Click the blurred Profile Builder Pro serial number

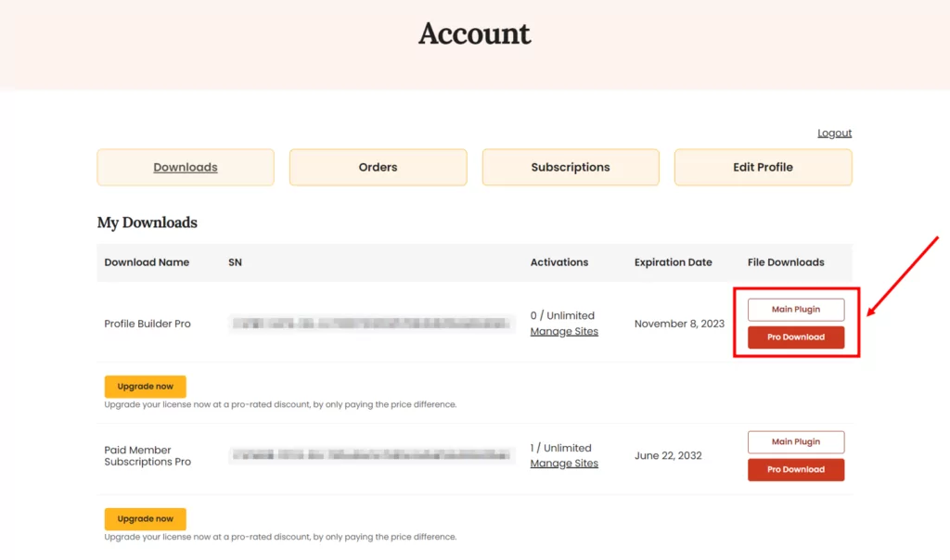click(x=371, y=324)
